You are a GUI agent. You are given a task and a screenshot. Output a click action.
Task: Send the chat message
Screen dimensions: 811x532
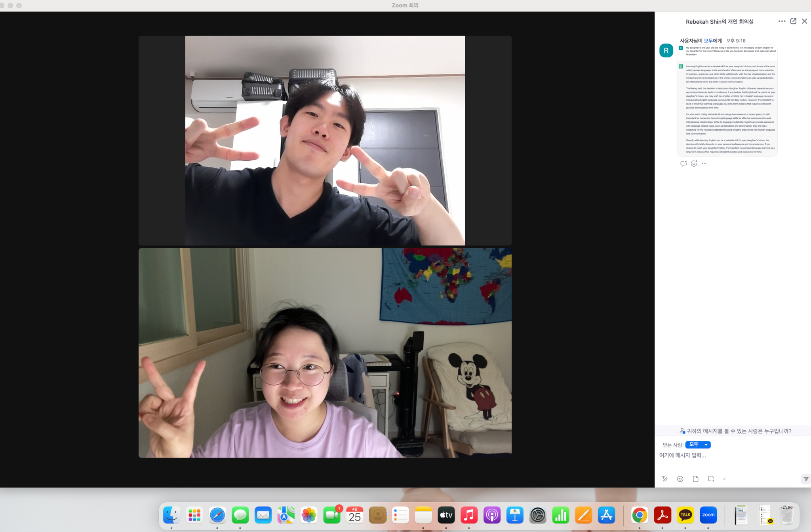click(806, 479)
